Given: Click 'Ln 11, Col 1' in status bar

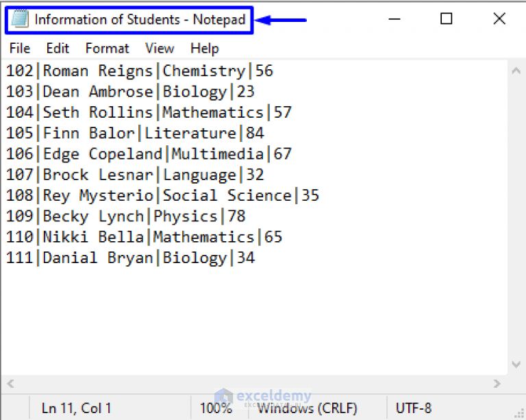Looking at the screenshot, I should [76, 408].
